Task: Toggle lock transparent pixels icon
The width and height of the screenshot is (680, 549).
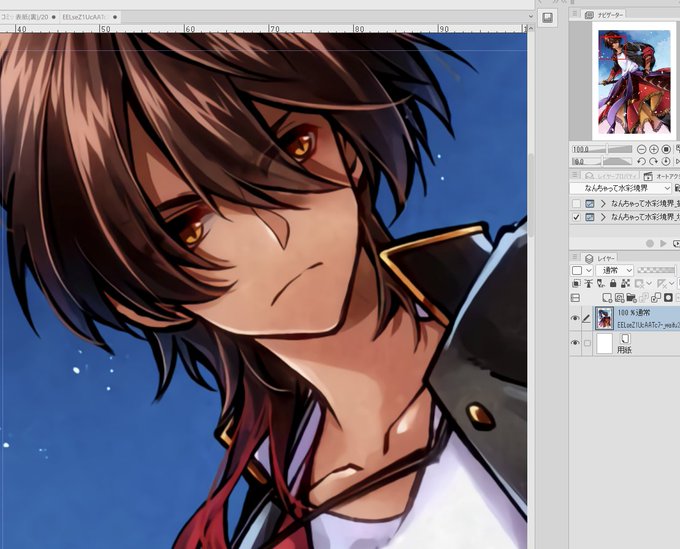Action: [x=625, y=284]
